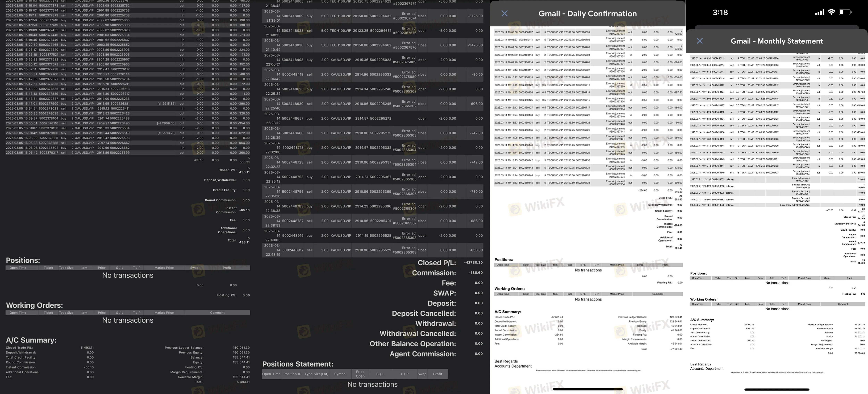Click 'Comment' column header in Daily Confirmation
The height and width of the screenshot is (394, 868).
pos(657,294)
